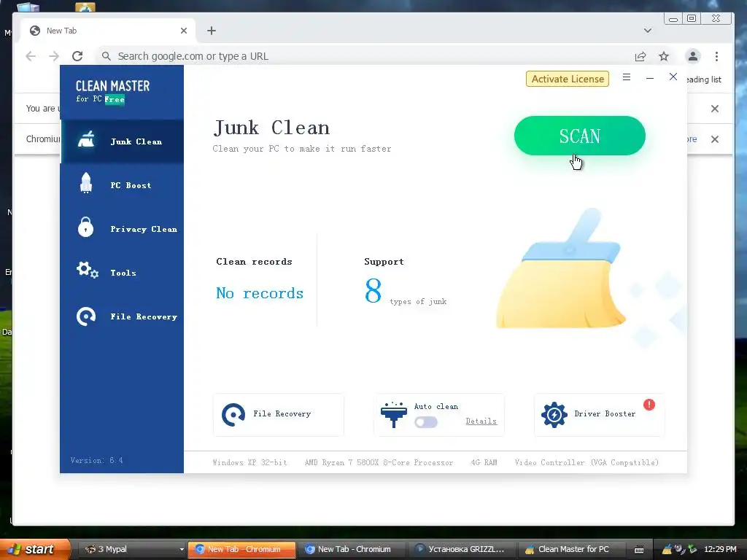The height and width of the screenshot is (560, 747).
Task: Click the Video Controller status text
Action: click(587, 462)
